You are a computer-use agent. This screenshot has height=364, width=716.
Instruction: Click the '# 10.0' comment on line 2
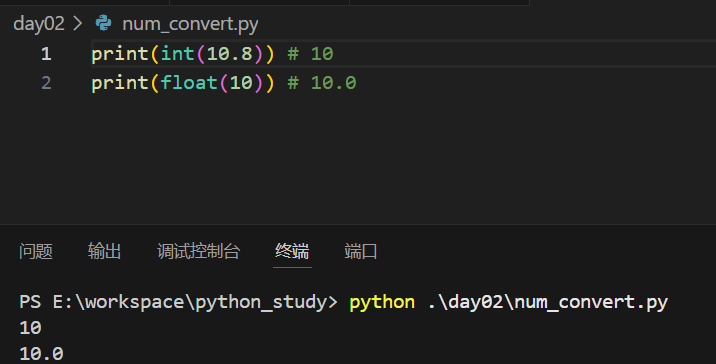pyautogui.click(x=322, y=83)
